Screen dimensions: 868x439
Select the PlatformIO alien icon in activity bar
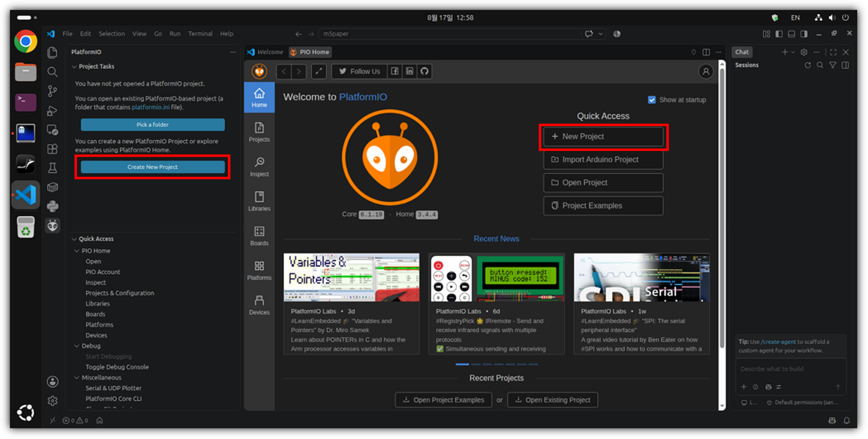coord(52,226)
